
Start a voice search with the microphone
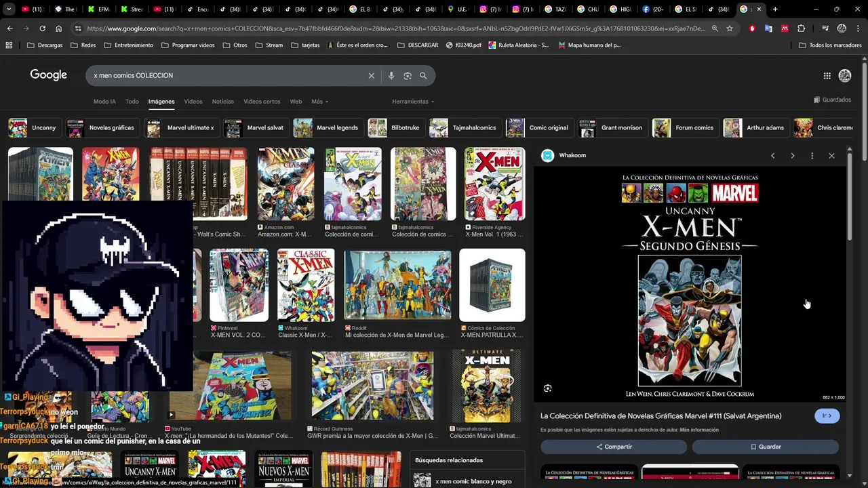(x=391, y=75)
